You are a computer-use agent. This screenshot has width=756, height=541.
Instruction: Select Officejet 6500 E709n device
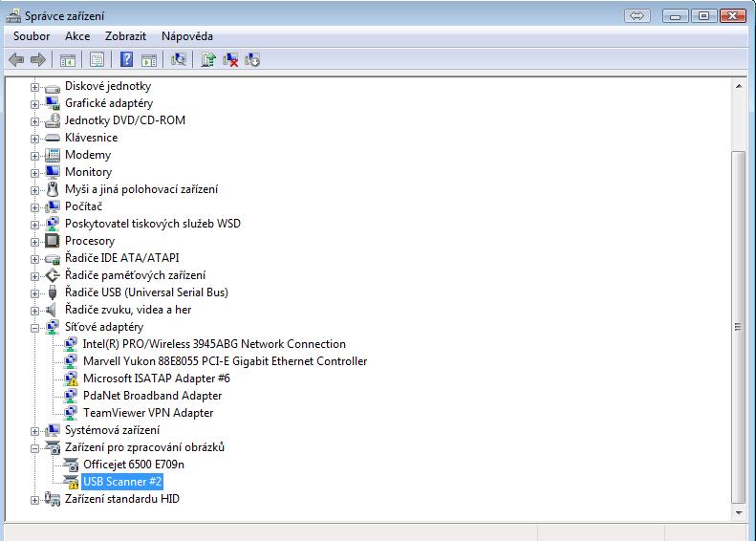(x=134, y=465)
